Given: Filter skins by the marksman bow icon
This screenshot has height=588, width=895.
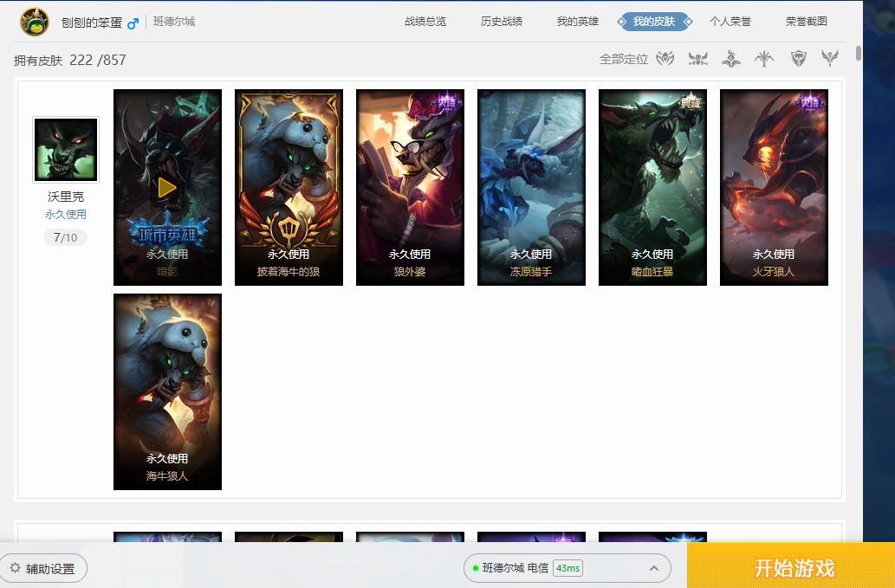Looking at the screenshot, I should coord(763,58).
